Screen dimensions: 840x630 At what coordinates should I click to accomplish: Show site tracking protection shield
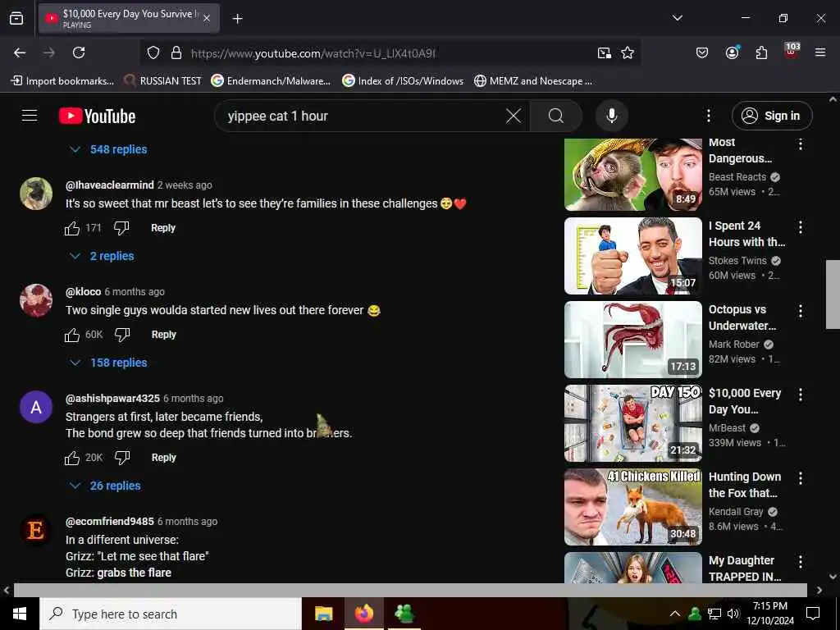[153, 52]
